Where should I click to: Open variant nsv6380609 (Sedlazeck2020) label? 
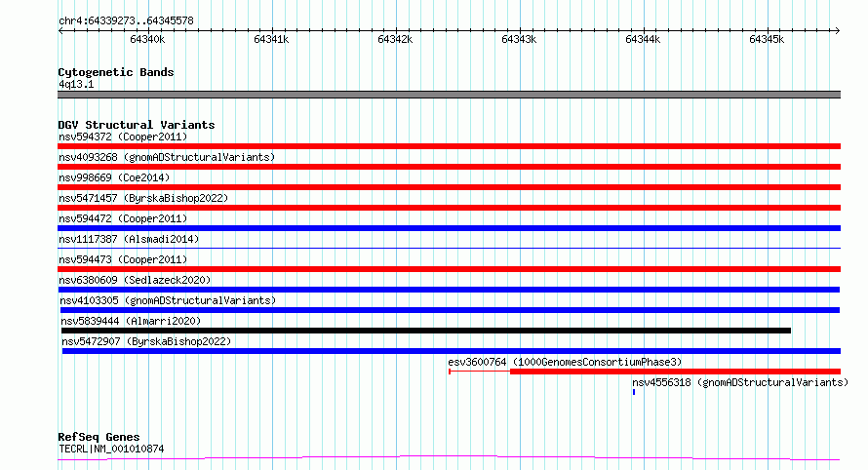point(135,280)
